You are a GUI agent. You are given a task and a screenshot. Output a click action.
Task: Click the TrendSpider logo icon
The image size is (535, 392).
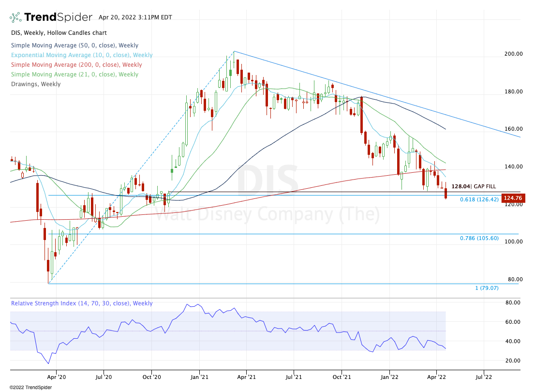coord(15,17)
